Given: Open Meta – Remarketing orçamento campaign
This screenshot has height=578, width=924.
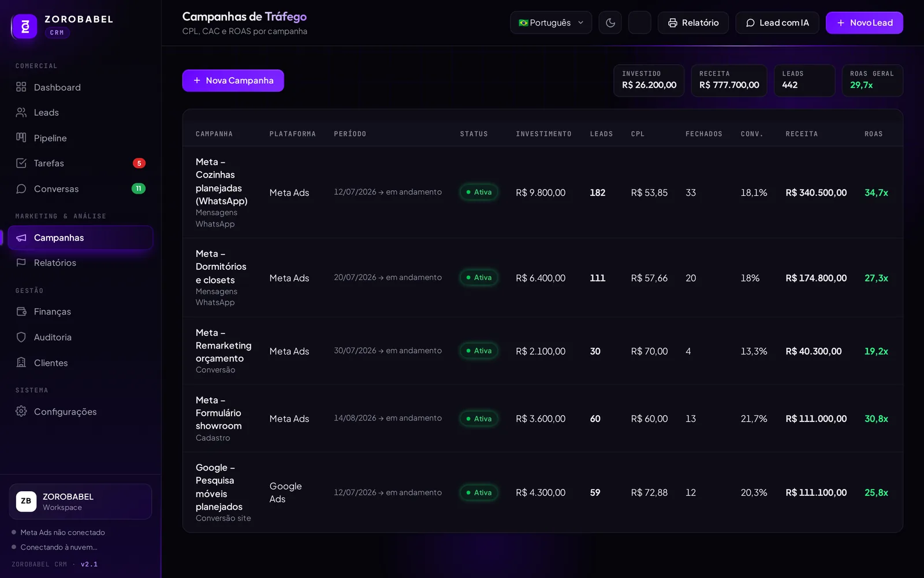Looking at the screenshot, I should (223, 345).
